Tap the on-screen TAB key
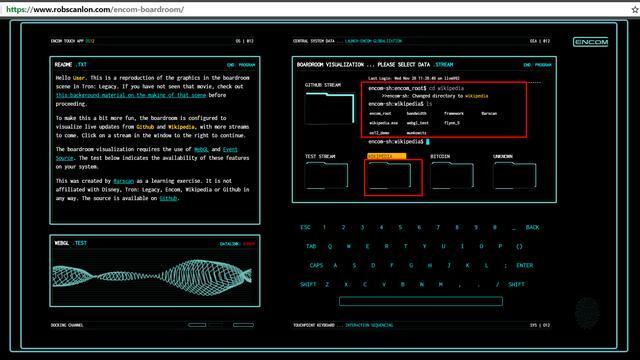Viewport: 640px width, 360px height. tap(311, 247)
